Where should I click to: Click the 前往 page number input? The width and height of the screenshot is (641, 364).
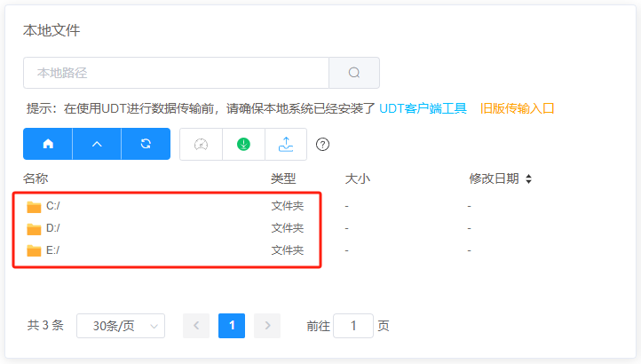pyautogui.click(x=353, y=326)
